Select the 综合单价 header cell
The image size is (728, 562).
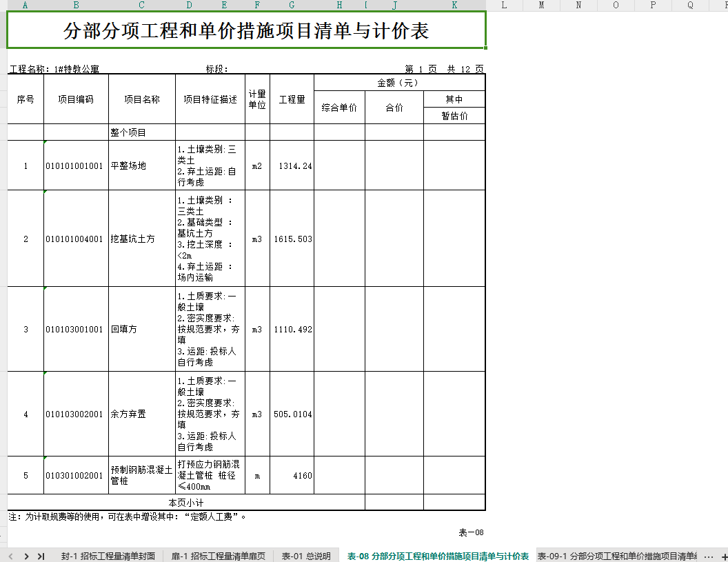click(x=339, y=108)
